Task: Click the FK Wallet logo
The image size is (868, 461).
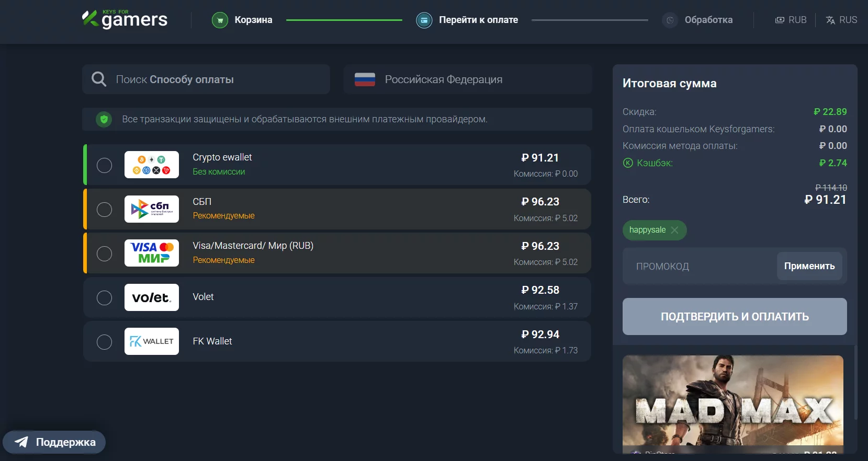Action: click(x=152, y=341)
